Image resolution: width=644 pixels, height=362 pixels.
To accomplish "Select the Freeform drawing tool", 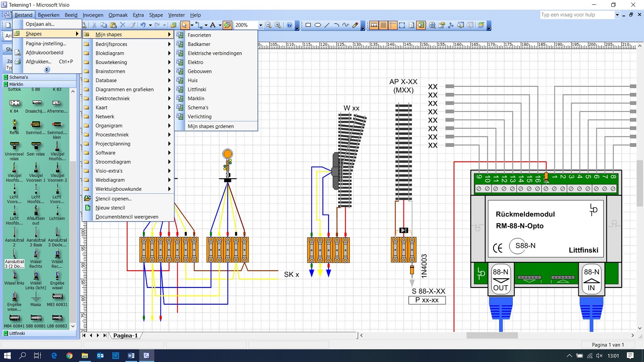I will tap(345, 25).
